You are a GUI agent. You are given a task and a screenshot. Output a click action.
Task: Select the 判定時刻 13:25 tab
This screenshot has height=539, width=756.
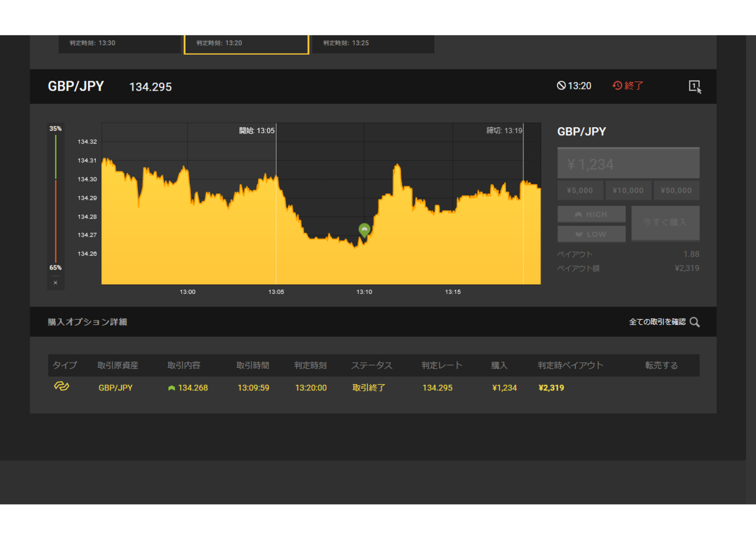coord(373,43)
